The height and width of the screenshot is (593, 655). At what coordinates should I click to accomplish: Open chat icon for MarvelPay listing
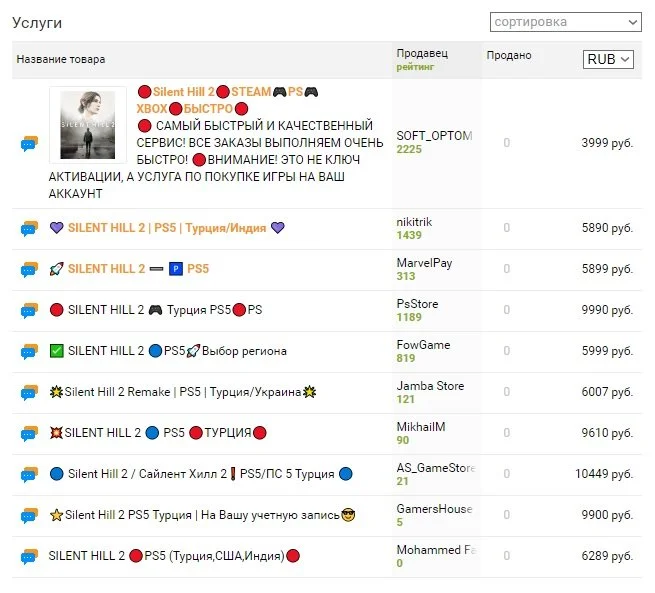coord(29,269)
